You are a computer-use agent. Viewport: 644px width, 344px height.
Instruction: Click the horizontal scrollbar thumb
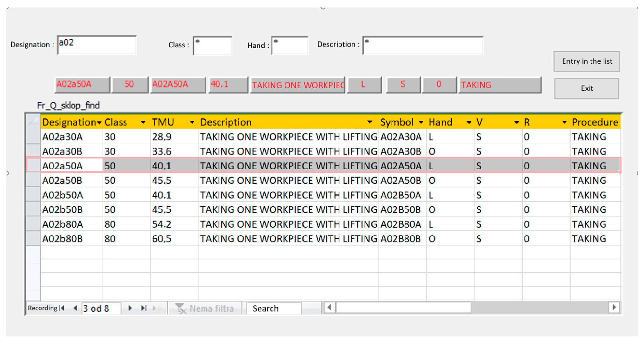[403, 307]
